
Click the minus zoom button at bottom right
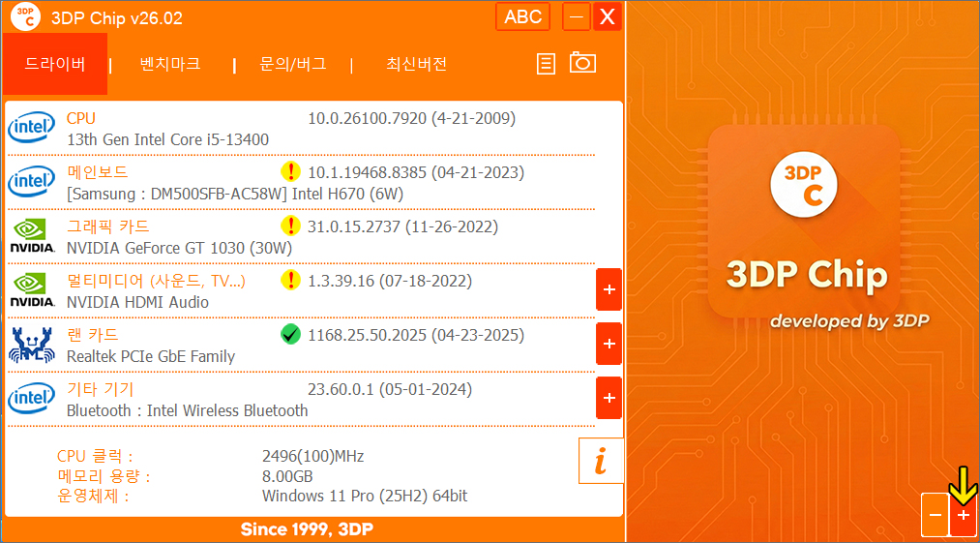coord(935,516)
